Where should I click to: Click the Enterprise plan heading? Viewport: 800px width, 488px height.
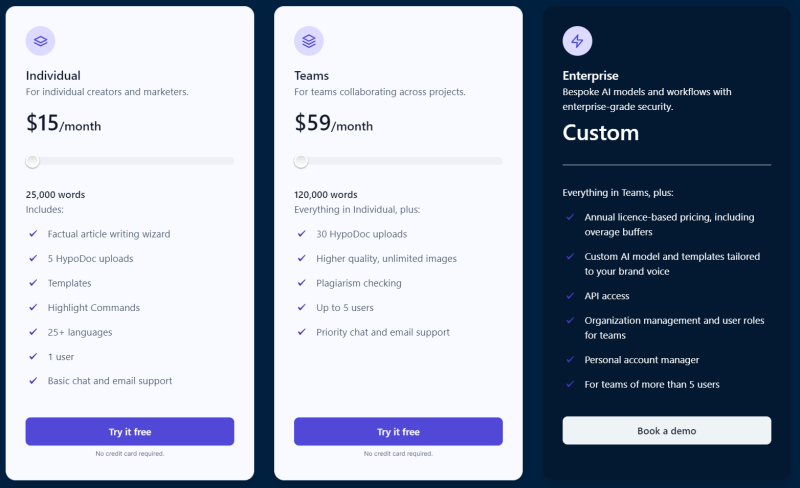point(590,76)
